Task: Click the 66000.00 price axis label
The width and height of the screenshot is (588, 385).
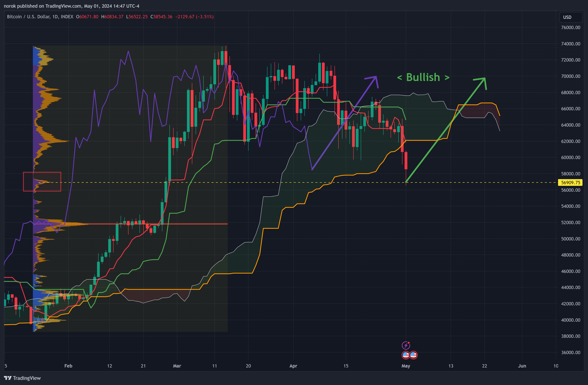Action: [570, 109]
